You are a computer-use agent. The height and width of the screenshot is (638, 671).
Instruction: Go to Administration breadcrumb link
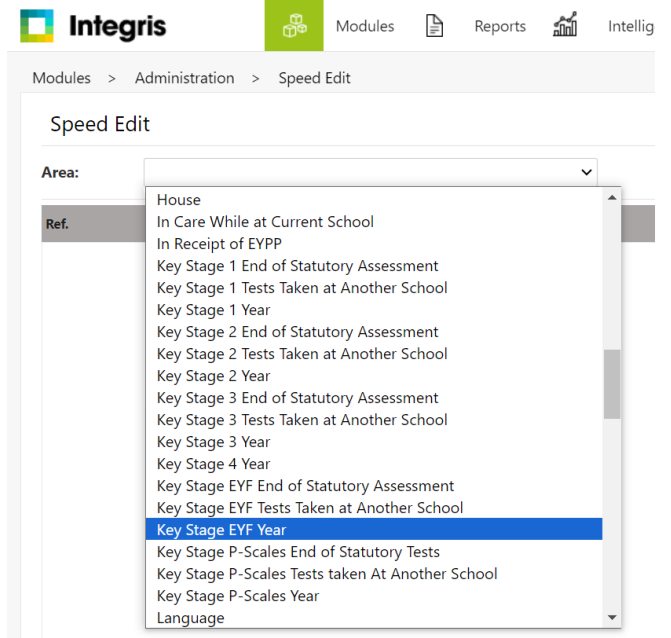point(184,78)
